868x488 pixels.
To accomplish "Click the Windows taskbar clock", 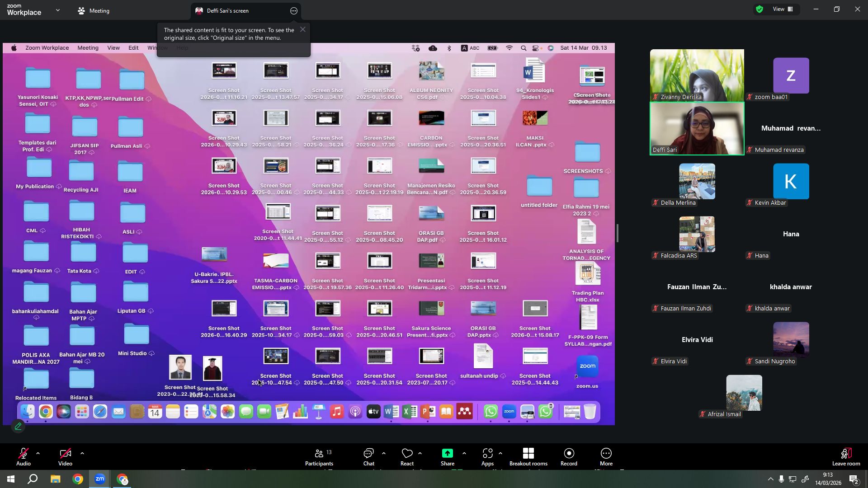I will point(828,479).
